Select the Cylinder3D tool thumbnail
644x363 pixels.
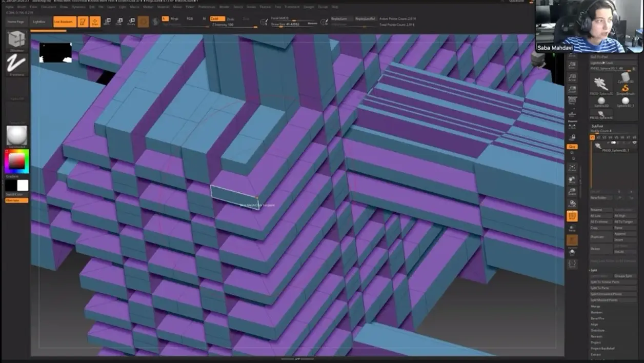tap(625, 78)
